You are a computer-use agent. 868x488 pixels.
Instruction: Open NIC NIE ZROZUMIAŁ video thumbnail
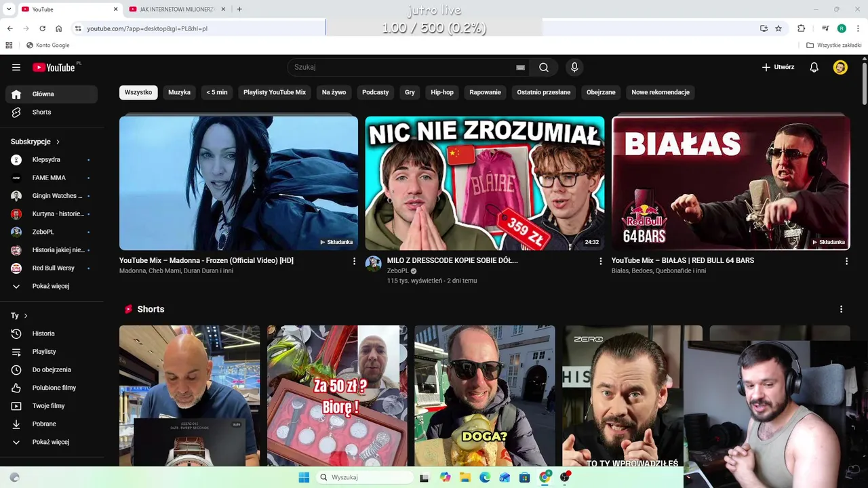pos(485,183)
